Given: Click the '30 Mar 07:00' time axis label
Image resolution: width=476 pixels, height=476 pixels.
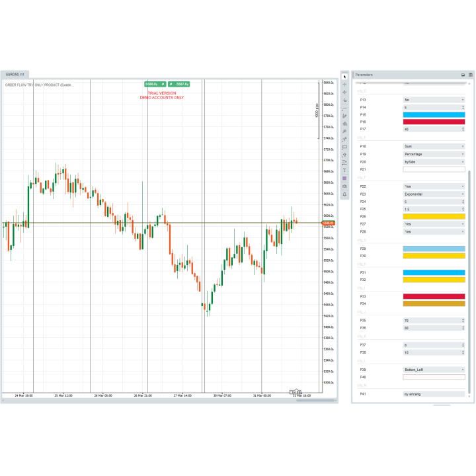Looking at the screenshot, I should 222,395.
